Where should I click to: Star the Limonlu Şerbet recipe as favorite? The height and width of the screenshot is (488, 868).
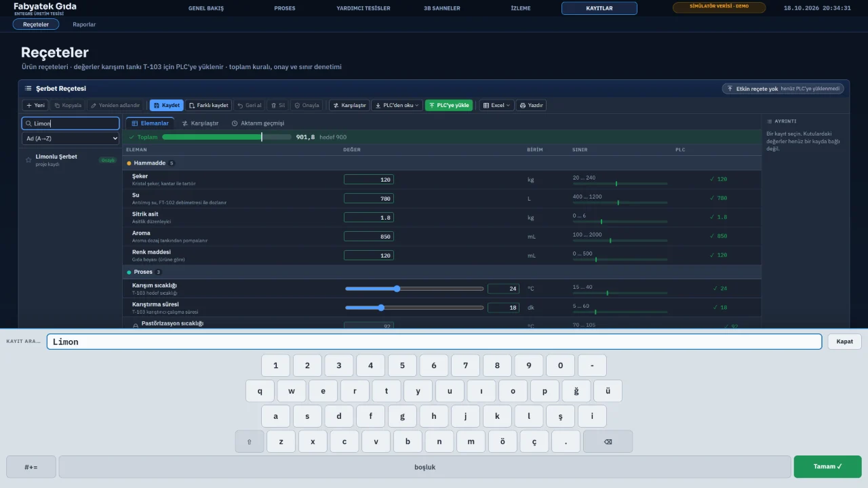coord(28,160)
